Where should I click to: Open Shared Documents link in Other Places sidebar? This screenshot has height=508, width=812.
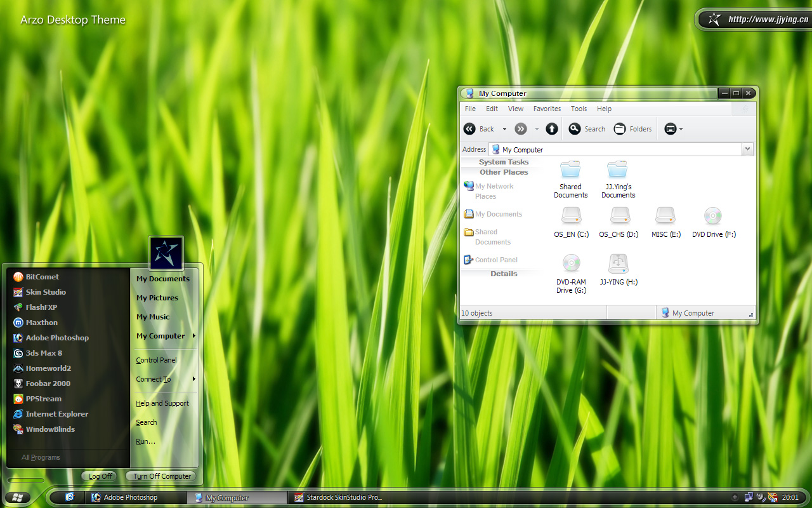pyautogui.click(x=487, y=237)
